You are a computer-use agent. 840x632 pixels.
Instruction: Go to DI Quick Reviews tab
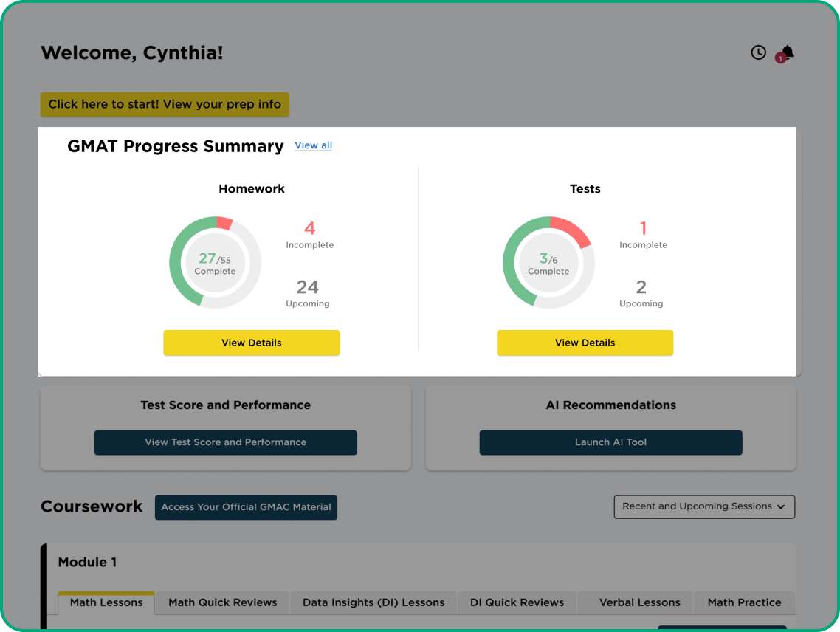(x=517, y=602)
